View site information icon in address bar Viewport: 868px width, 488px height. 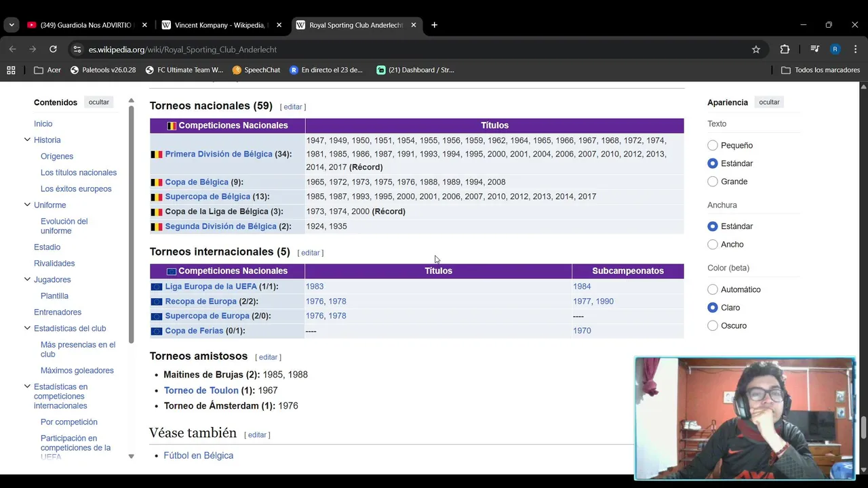(x=77, y=49)
